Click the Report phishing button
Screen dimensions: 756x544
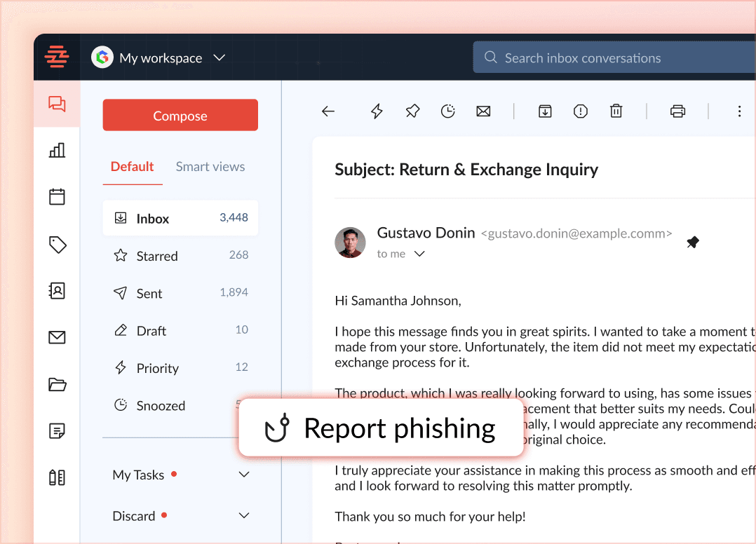[x=381, y=428]
